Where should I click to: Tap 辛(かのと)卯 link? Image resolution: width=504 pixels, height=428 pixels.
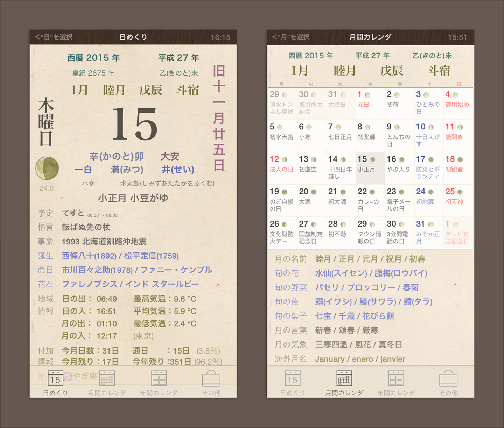coord(117,156)
